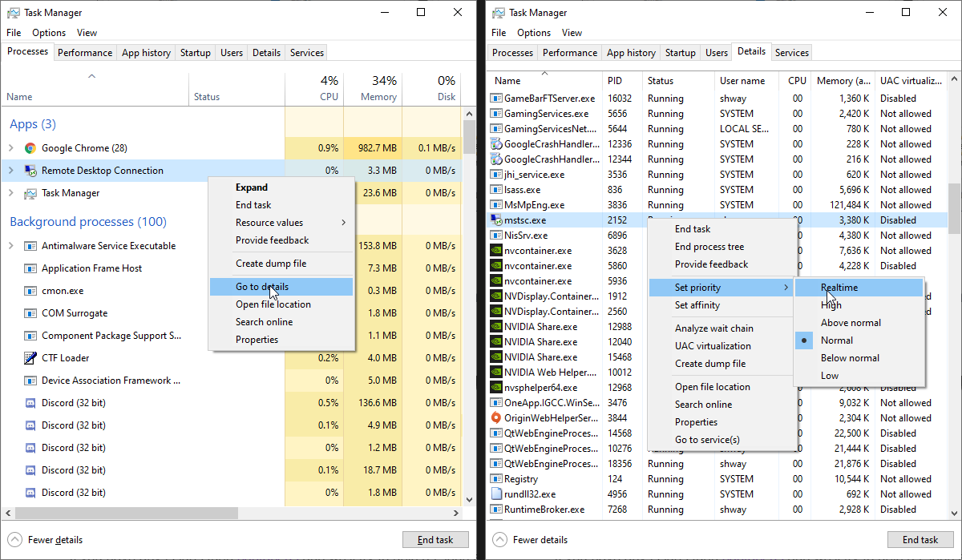Click the Application Frame Host icon
The width and height of the screenshot is (962, 560).
click(30, 268)
